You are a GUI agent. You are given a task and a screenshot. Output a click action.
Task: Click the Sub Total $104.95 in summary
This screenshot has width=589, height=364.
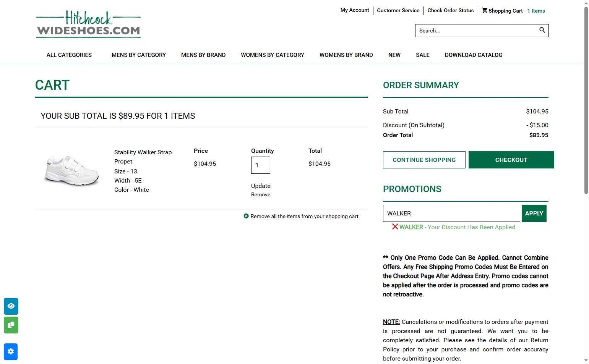tap(537, 111)
